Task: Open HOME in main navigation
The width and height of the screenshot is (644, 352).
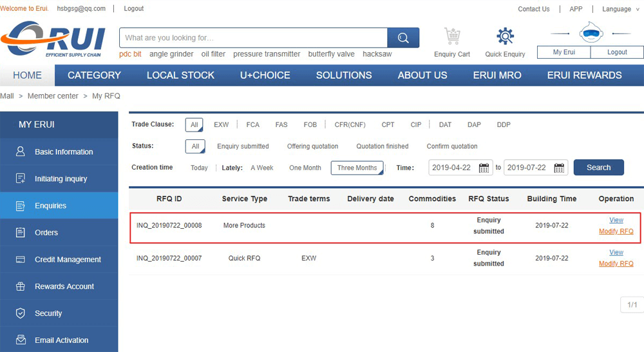Action: [x=27, y=75]
